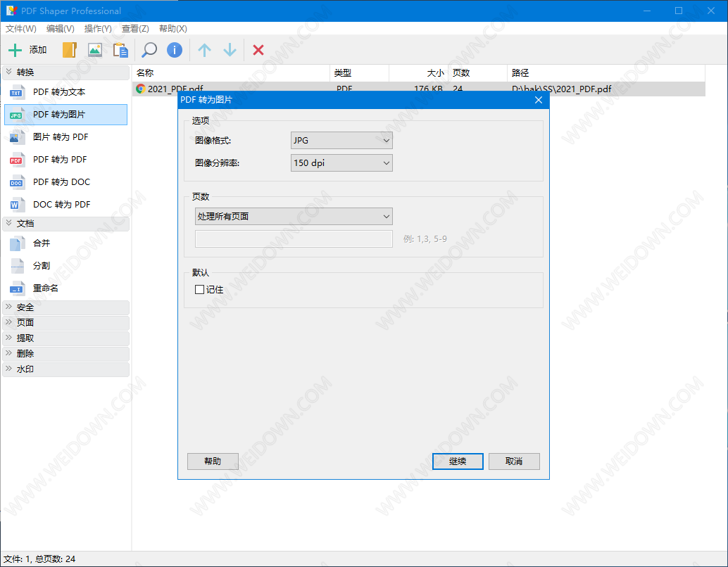Expand the 安全 section
Viewport: 728px width, 567px height.
click(x=65, y=307)
